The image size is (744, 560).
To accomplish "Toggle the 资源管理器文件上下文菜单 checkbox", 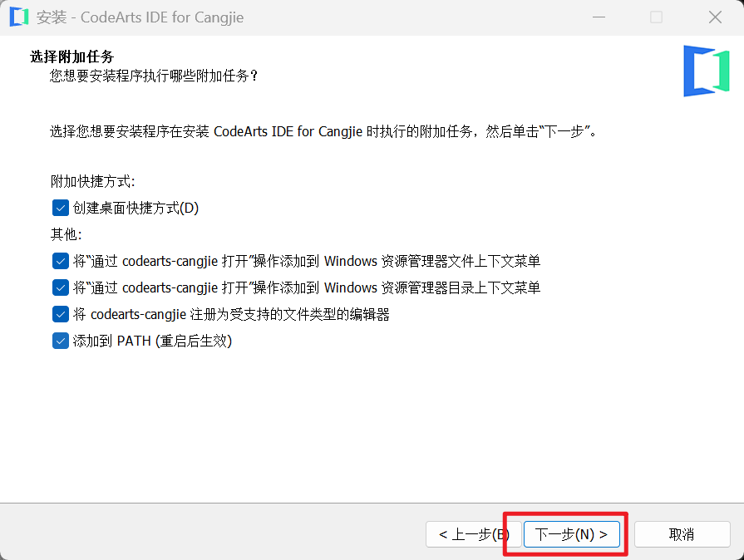I will point(60,261).
